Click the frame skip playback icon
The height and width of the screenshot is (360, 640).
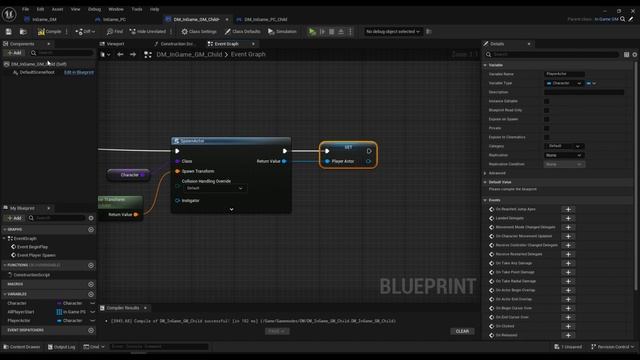(x=322, y=31)
